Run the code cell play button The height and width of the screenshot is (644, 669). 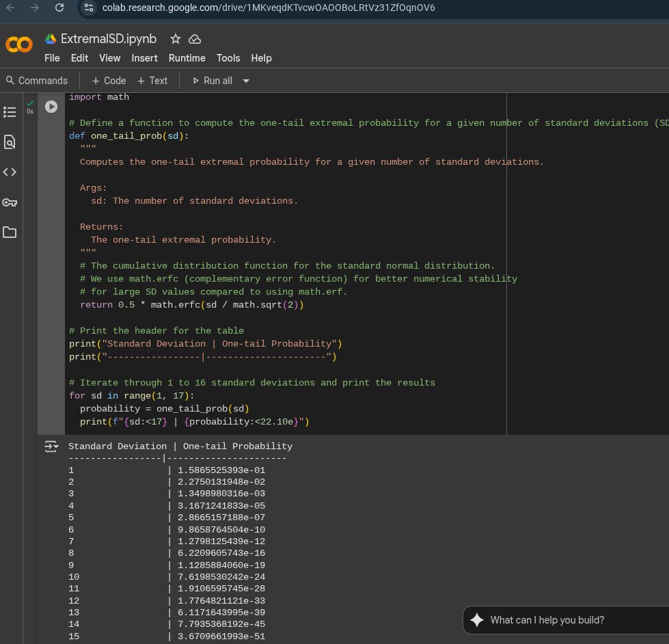tap(51, 106)
